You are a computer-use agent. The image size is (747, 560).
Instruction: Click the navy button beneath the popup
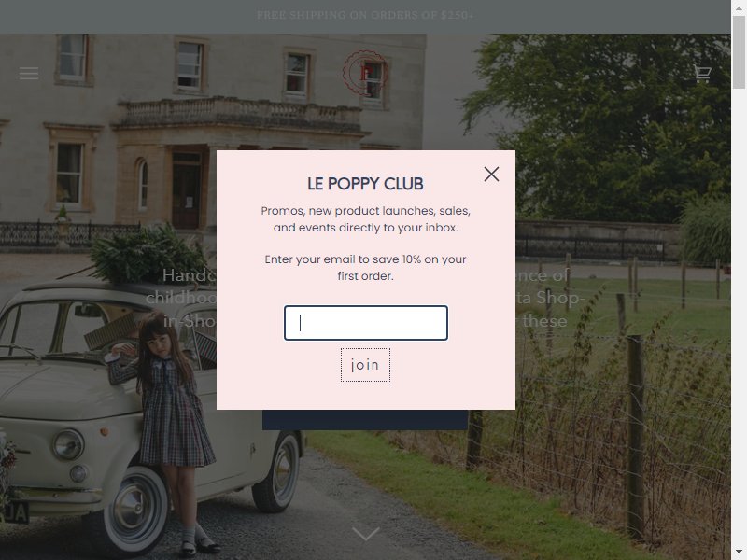365,420
